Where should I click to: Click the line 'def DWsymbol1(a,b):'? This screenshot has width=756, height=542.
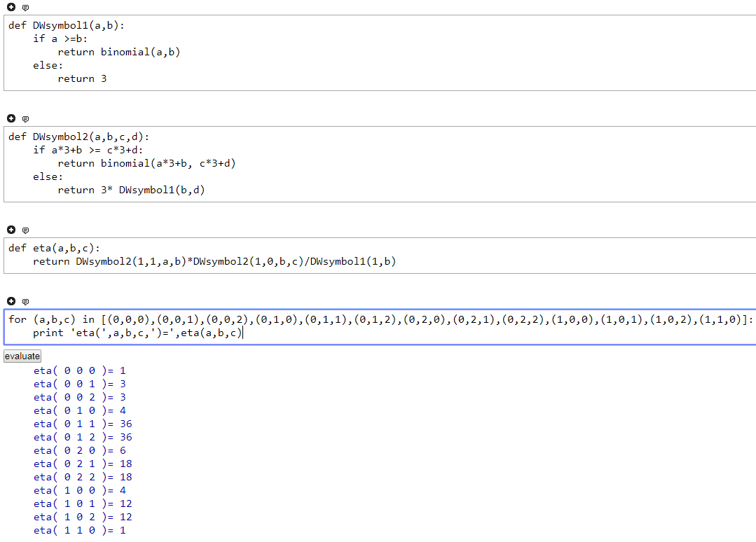tap(66, 25)
